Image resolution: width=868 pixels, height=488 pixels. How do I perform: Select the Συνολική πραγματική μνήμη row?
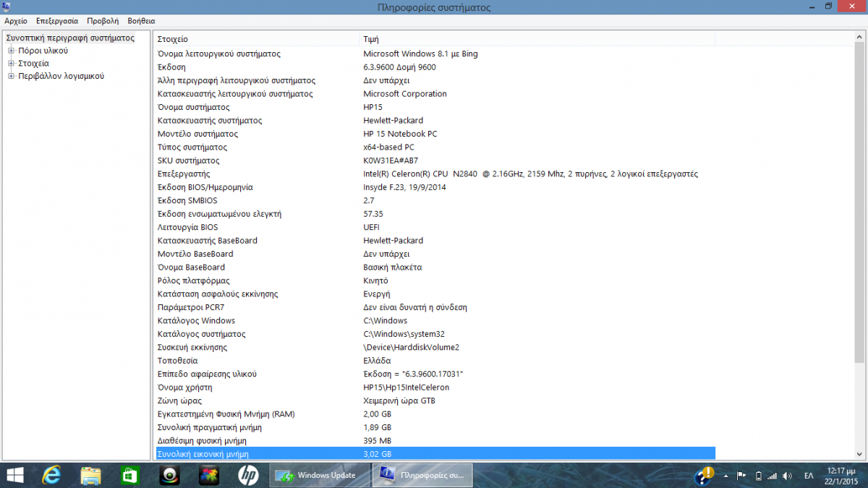(435, 427)
